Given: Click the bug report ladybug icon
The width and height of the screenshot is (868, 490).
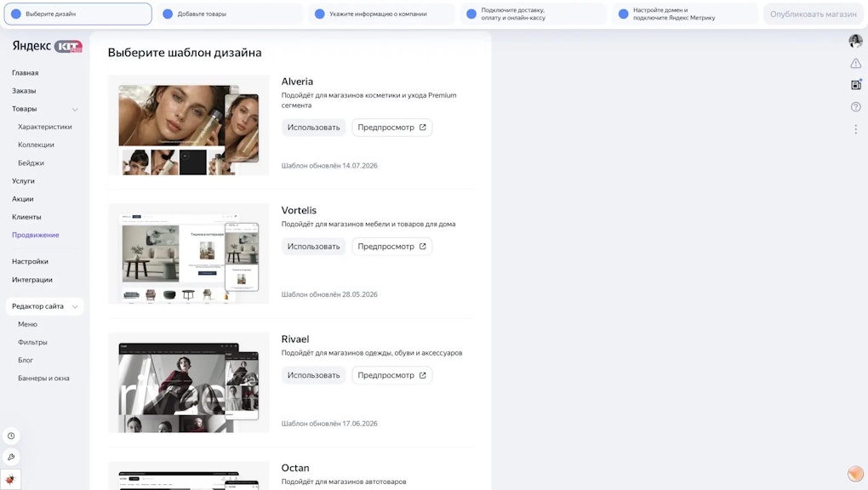Looking at the screenshot, I should [x=10, y=480].
